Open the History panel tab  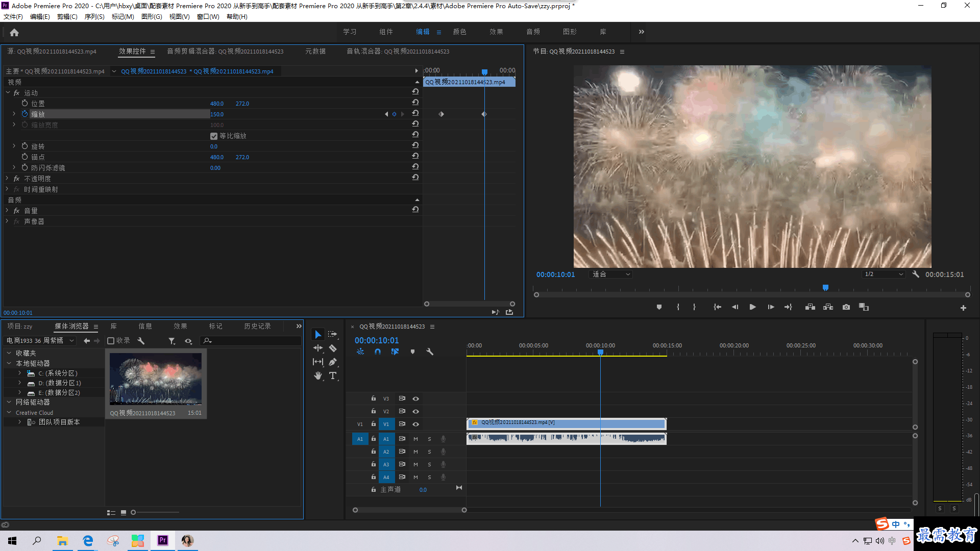tap(257, 327)
